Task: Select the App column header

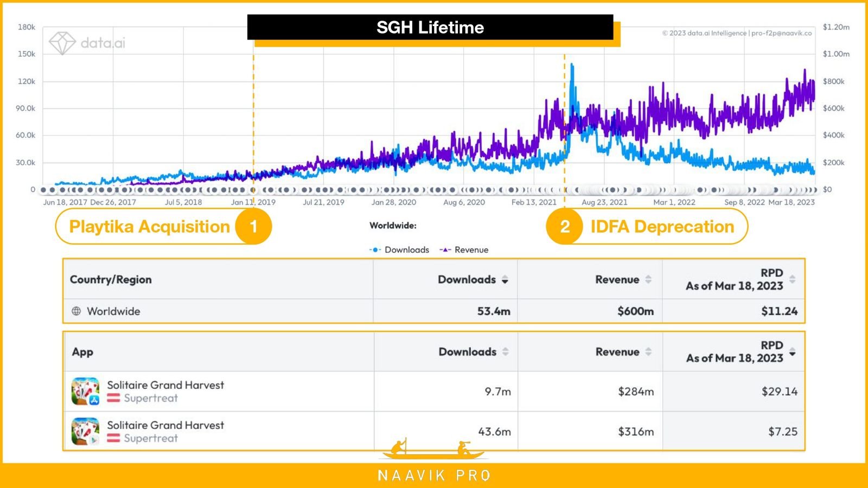Action: 82,352
